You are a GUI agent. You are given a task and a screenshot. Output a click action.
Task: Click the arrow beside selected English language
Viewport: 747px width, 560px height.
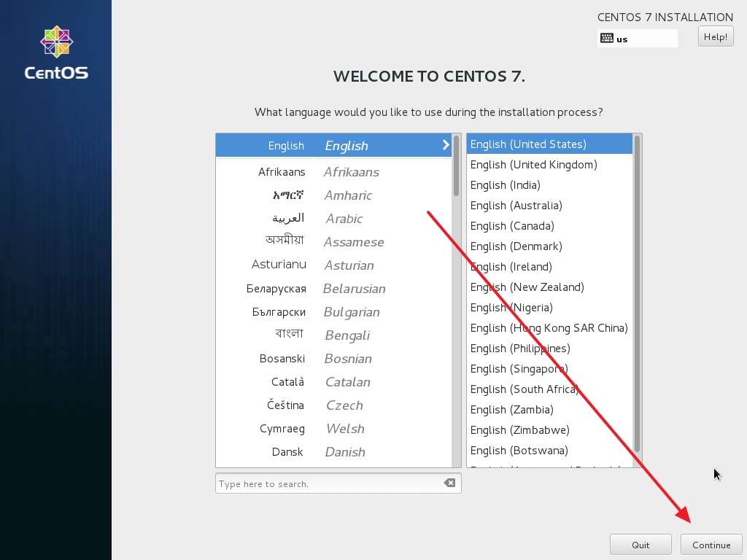[x=446, y=145]
